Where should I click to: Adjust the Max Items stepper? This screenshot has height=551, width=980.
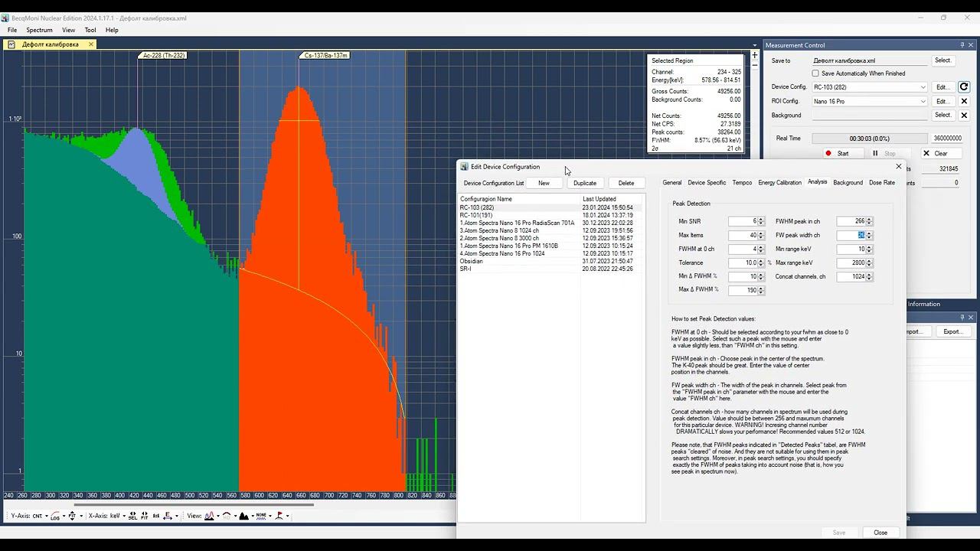(761, 235)
